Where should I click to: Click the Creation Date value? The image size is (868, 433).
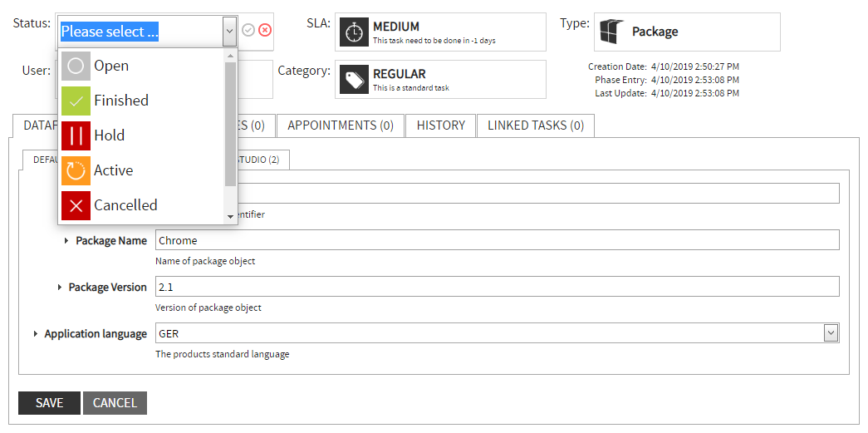(694, 66)
